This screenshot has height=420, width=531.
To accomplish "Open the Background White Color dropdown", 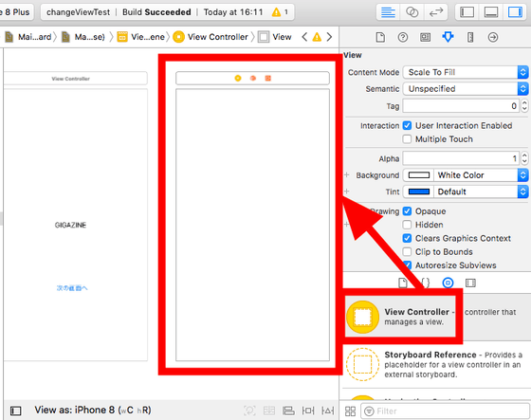I will 482,175.
